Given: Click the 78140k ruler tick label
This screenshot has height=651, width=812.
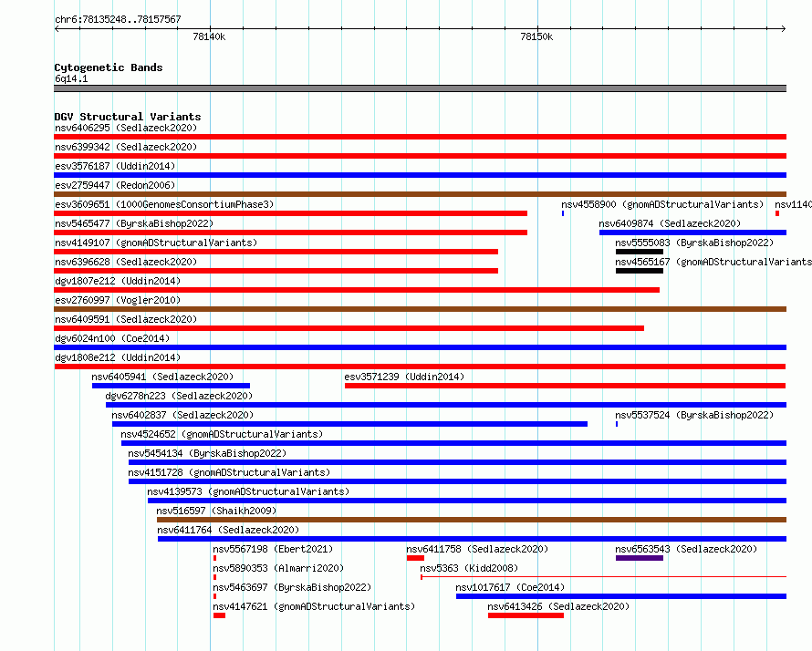Looking at the screenshot, I should (209, 36).
